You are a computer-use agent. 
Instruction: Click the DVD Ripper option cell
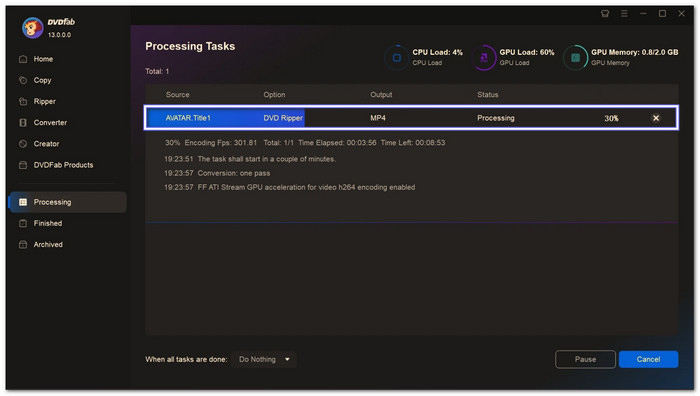283,118
